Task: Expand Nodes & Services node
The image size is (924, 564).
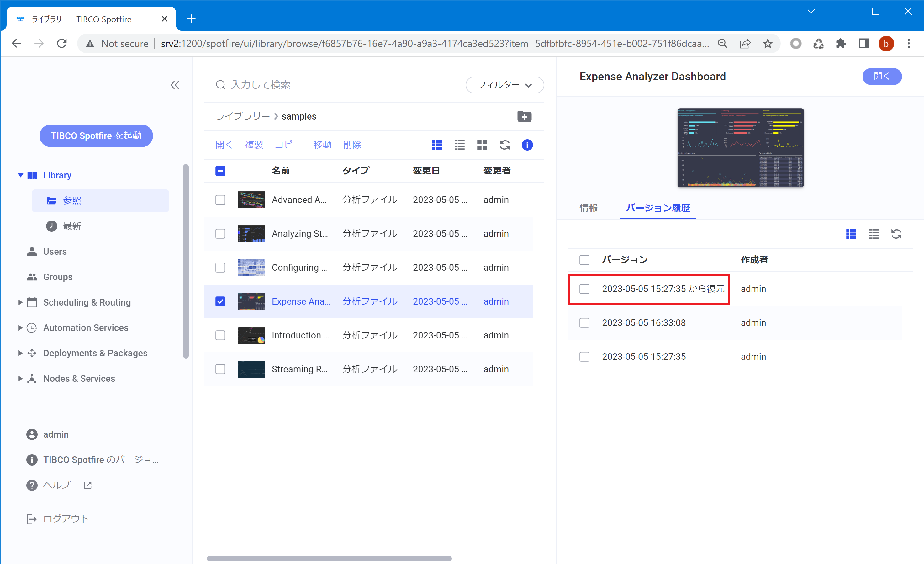Action: point(20,379)
